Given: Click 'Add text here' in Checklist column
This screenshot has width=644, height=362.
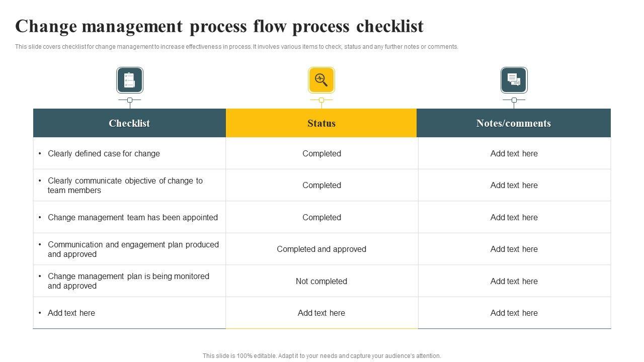Looking at the screenshot, I should pos(71,313).
